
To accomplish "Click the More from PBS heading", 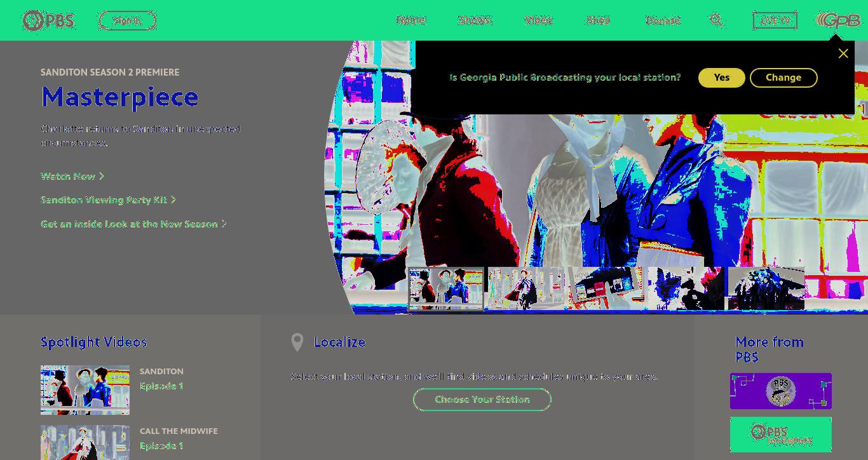I will (770, 349).
